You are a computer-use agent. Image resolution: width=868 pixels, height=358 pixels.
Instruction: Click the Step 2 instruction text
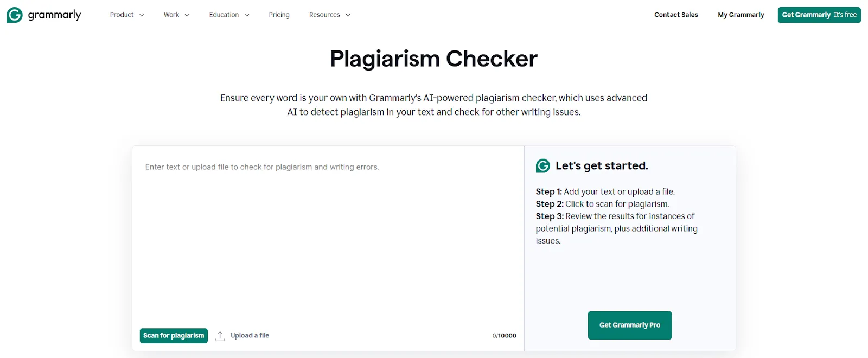pyautogui.click(x=602, y=204)
